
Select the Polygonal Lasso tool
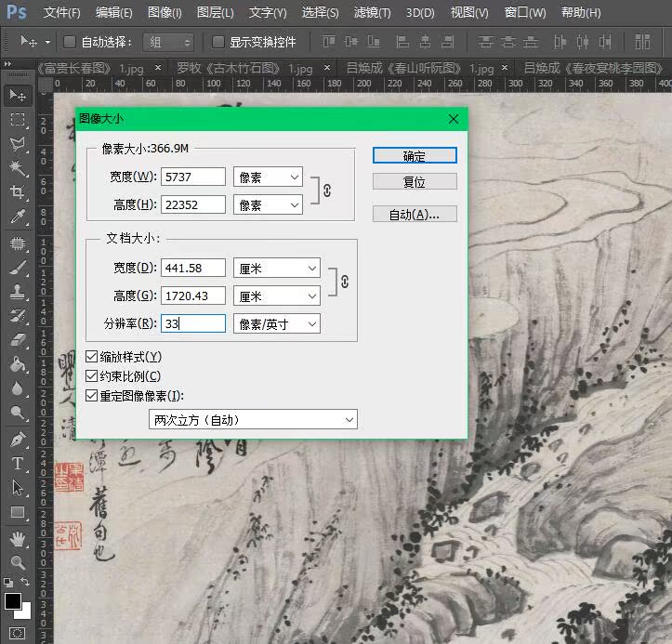[18, 144]
